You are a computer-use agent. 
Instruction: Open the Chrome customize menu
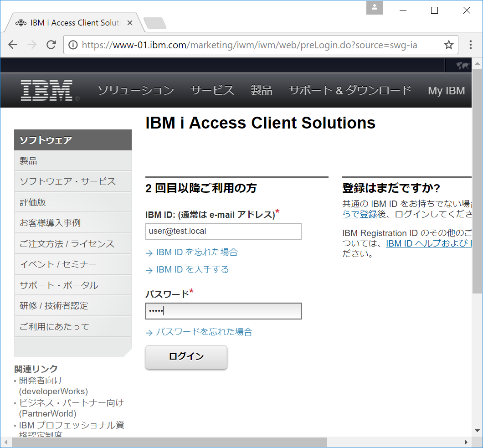click(471, 44)
